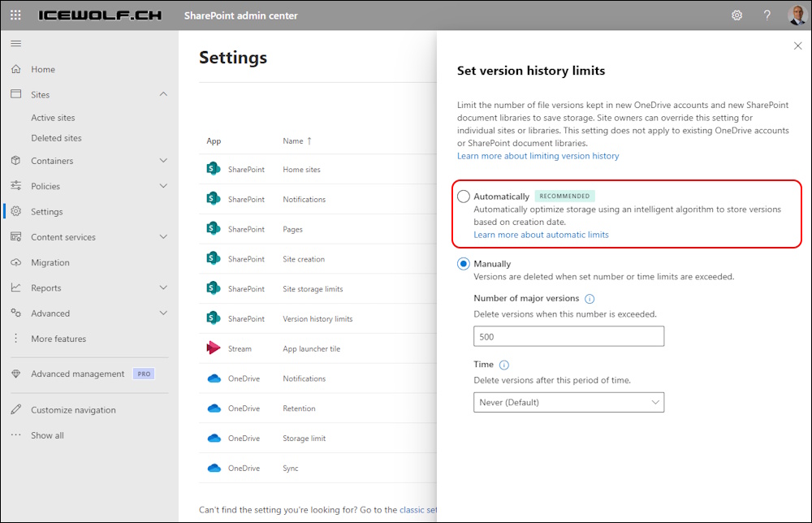Click the Reports chart icon
Screen dimensions: 812x523
tap(16, 287)
